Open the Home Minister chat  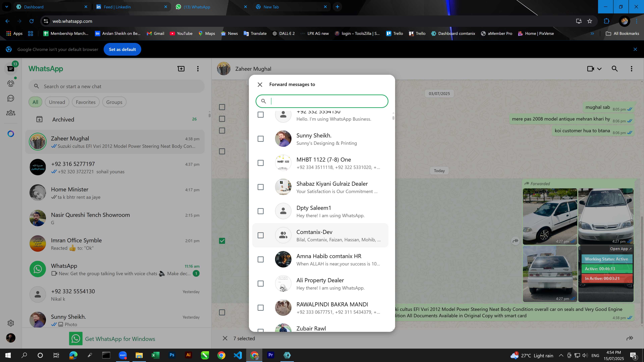tap(115, 193)
